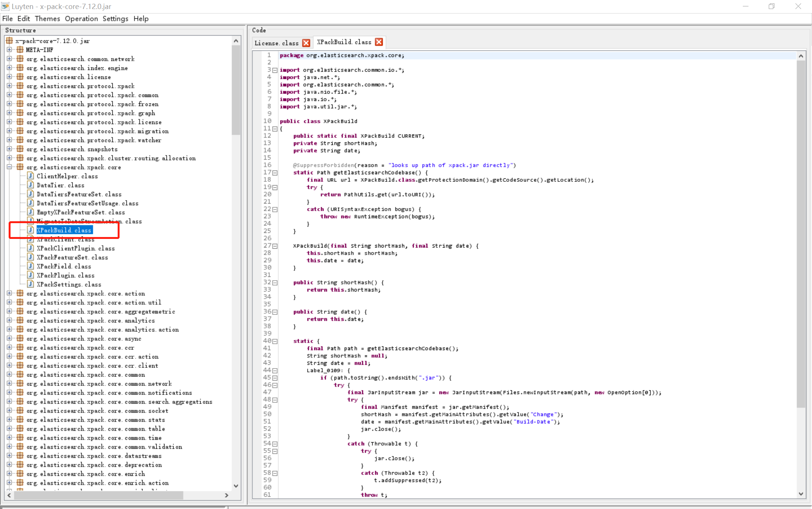The image size is (812, 509).
Task: Switch to the License.class tab
Action: coord(277,43)
